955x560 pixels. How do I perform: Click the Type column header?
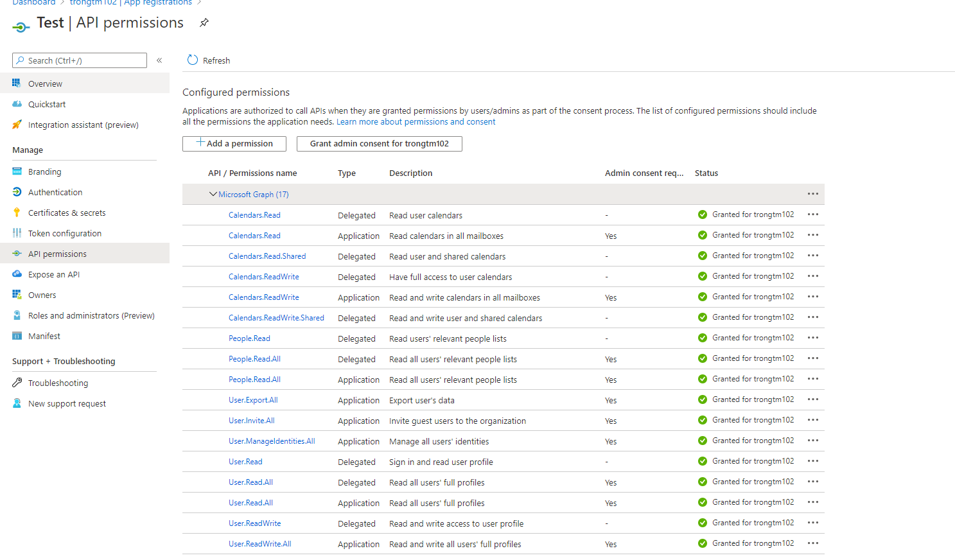click(x=347, y=173)
